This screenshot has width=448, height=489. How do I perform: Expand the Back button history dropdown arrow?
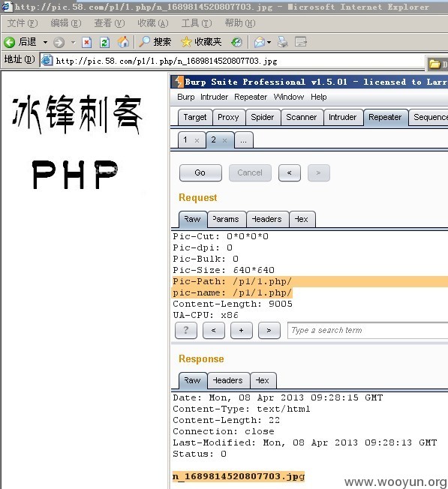(46, 42)
